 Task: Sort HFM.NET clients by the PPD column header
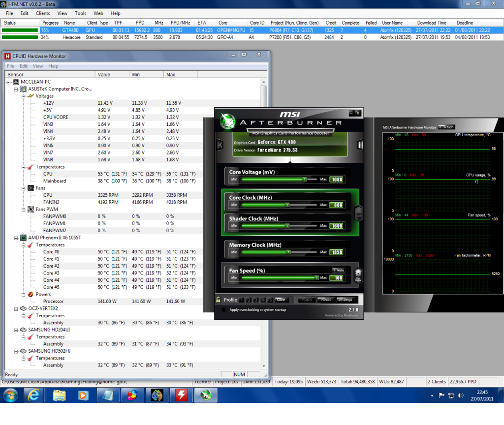click(140, 23)
